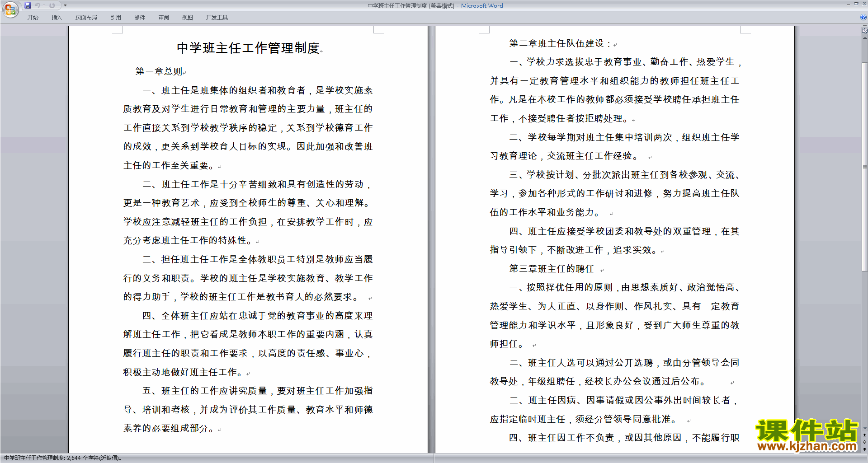Click the heading 第二章班主任队伍建设

point(557,43)
